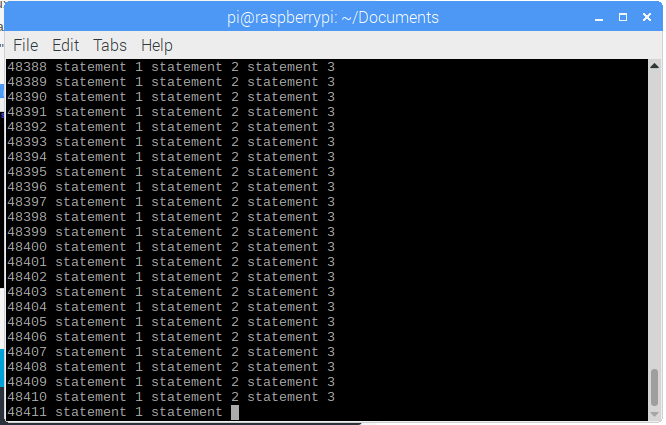This screenshot has height=425, width=666.
Task: Click line number 48402
Action: click(x=27, y=277)
